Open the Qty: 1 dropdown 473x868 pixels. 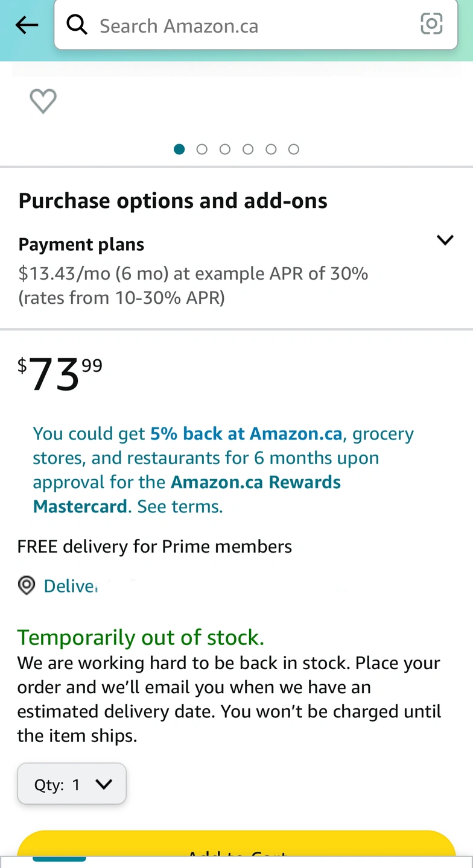point(72,784)
